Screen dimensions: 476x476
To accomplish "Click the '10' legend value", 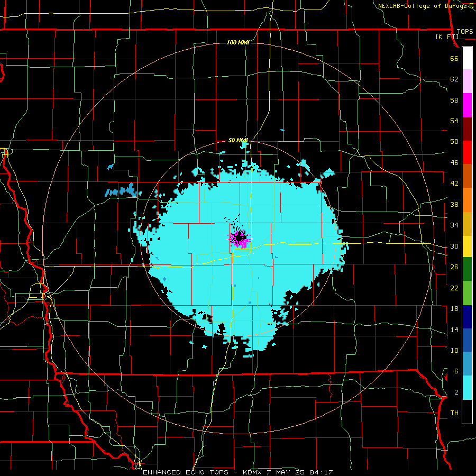I will (454, 350).
